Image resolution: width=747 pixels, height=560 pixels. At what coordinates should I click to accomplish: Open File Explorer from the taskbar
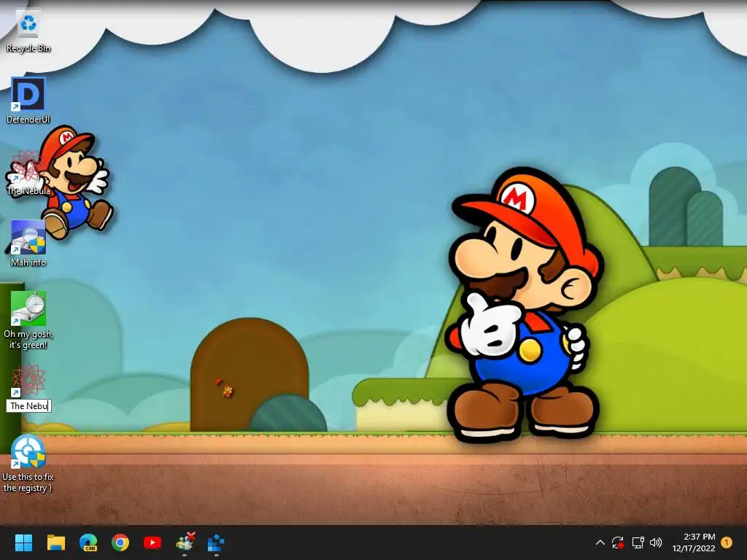click(55, 542)
